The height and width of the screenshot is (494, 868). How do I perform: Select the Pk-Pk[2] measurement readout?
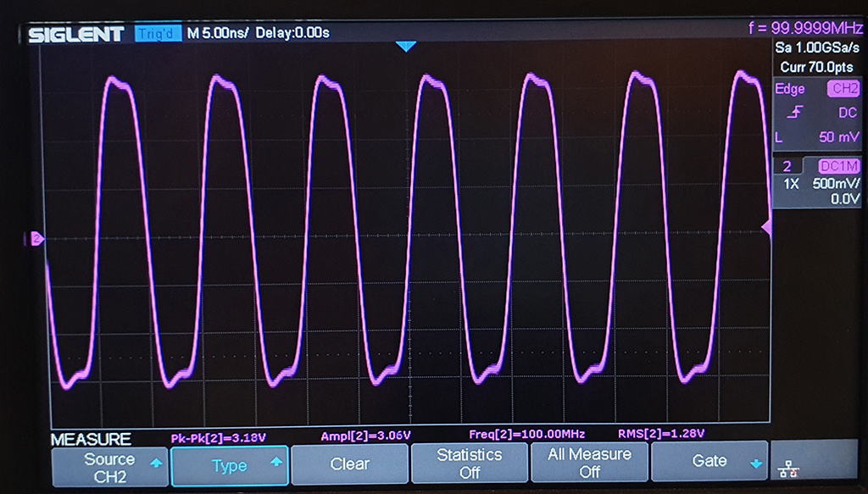click(220, 436)
